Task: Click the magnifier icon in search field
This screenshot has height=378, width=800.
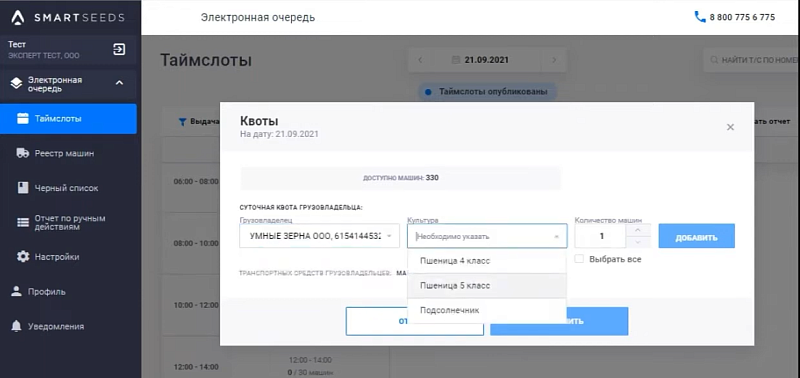Action: click(714, 60)
